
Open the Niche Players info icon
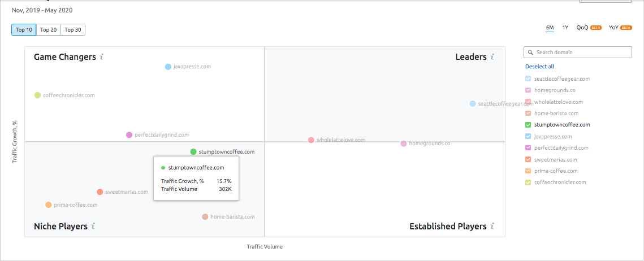click(93, 226)
